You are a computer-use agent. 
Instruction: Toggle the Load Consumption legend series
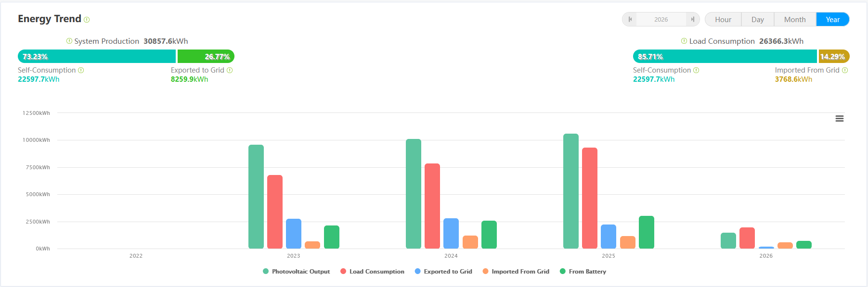click(373, 272)
